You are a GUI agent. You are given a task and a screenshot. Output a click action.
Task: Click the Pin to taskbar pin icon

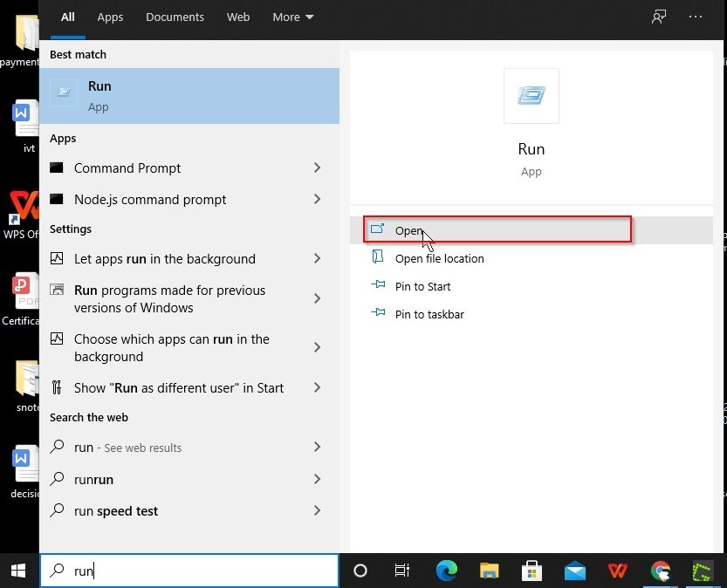[378, 312]
